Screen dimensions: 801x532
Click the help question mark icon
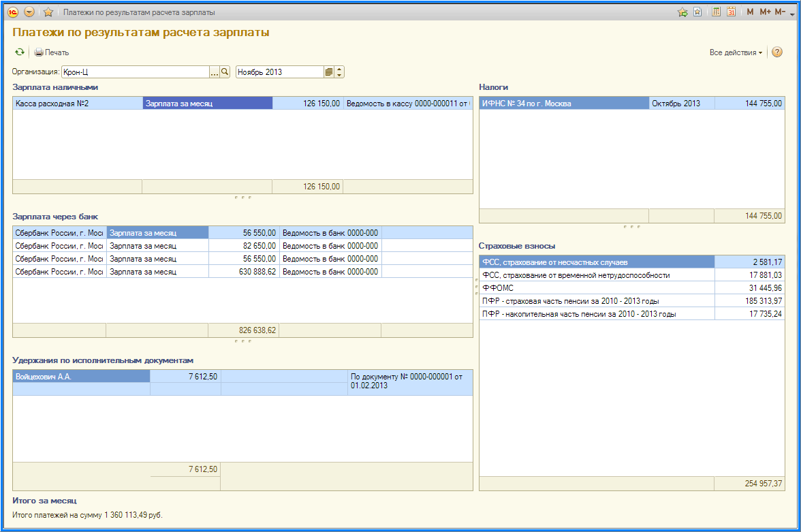pos(776,52)
